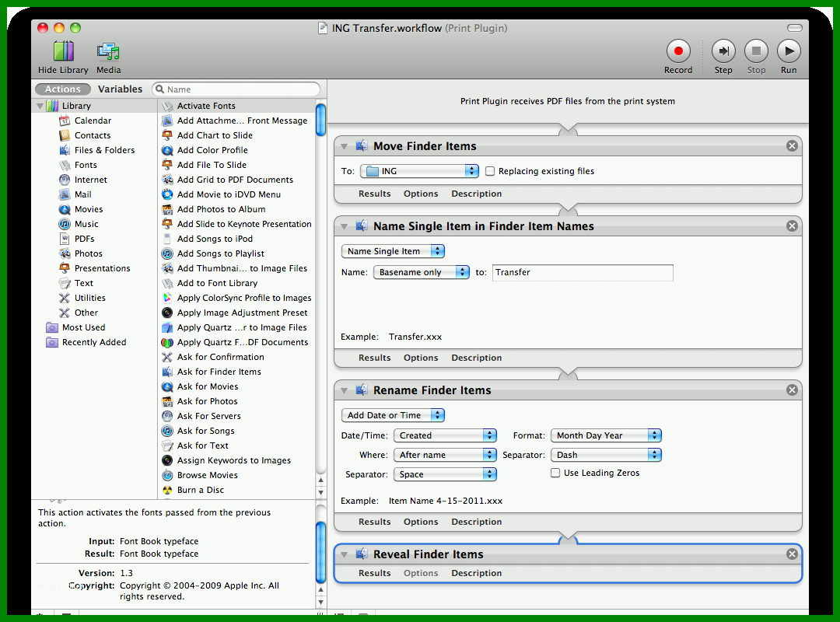Viewport: 840px width, 622px height.
Task: Open the Date/Time Created dropdown
Action: [x=445, y=435]
